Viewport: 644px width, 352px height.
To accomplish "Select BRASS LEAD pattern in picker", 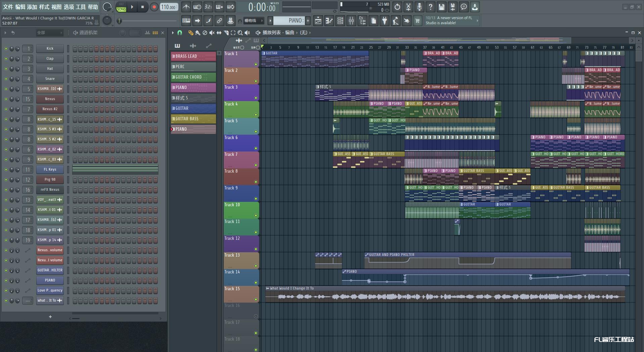I will pyautogui.click(x=193, y=56).
